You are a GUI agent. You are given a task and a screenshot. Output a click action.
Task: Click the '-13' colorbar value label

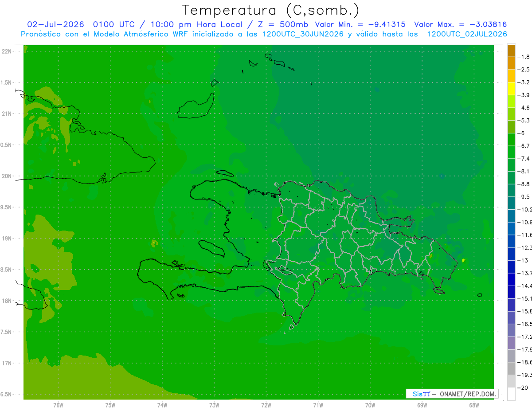pos(522,261)
